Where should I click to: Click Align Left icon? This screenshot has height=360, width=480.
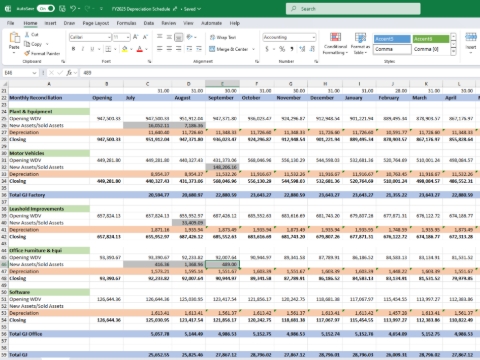(160, 49)
